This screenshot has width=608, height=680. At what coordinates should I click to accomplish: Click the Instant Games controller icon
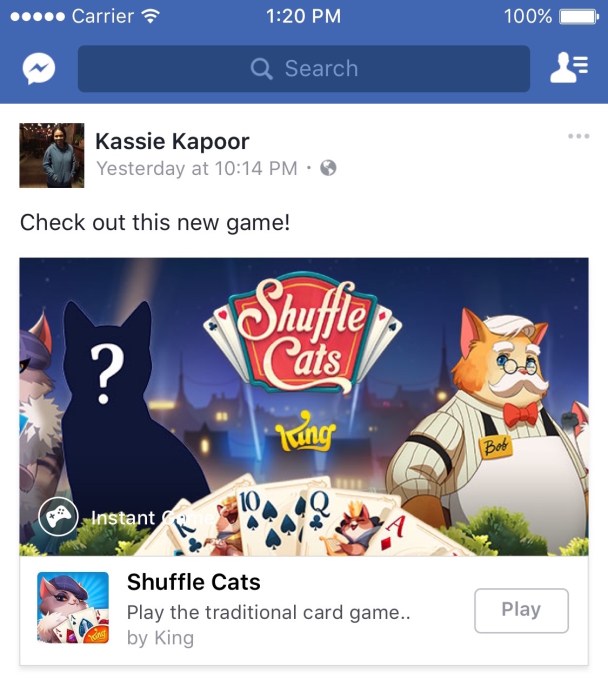[x=58, y=517]
